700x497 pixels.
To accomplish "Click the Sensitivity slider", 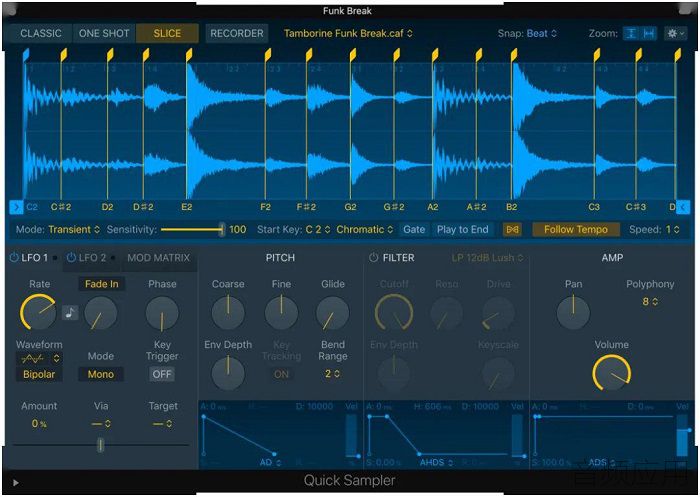I will pos(193,230).
